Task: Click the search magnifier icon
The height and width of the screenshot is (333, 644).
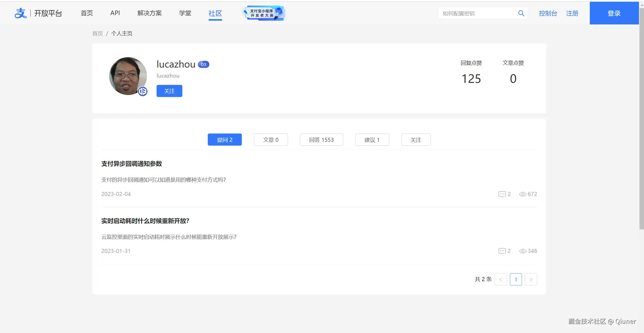Action: tap(521, 13)
